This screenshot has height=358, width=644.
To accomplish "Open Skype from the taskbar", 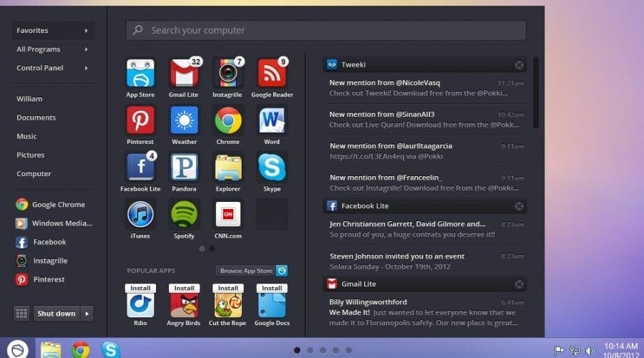I will (110, 350).
